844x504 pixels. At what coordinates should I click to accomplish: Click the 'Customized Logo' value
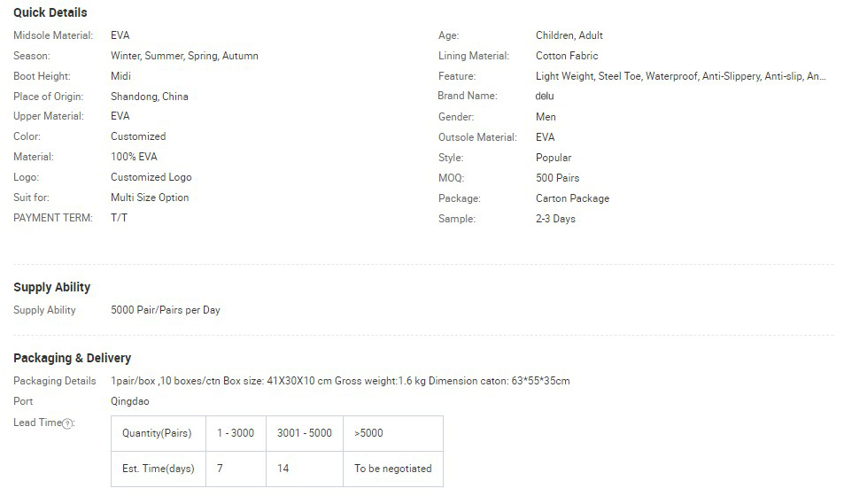point(151,177)
